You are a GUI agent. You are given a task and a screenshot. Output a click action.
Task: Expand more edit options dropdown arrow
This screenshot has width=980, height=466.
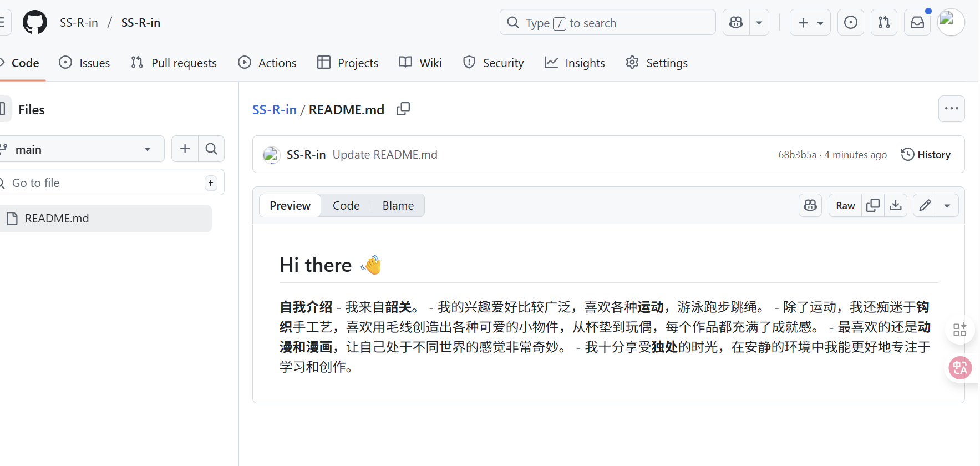coord(947,205)
